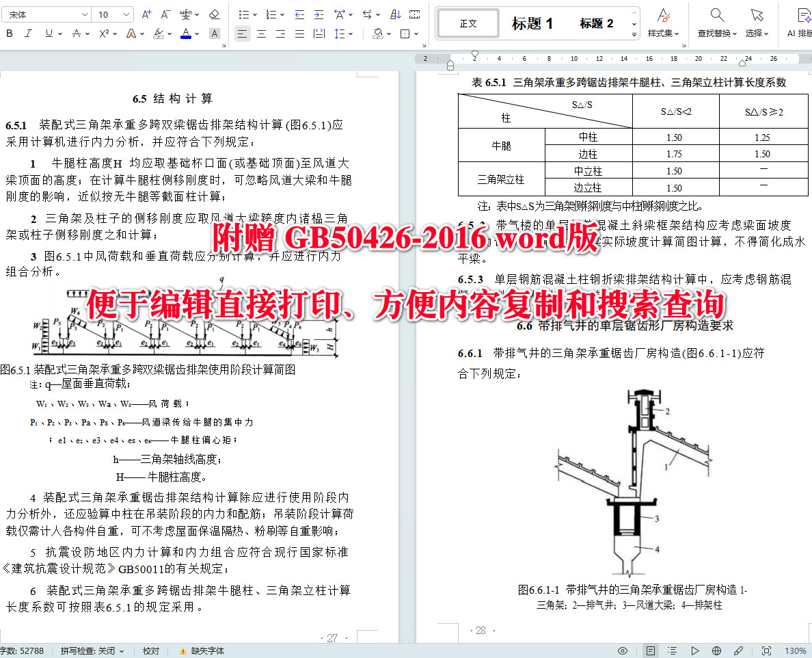Click the 130% zoom level
This screenshot has width=812, height=658.
click(x=796, y=650)
